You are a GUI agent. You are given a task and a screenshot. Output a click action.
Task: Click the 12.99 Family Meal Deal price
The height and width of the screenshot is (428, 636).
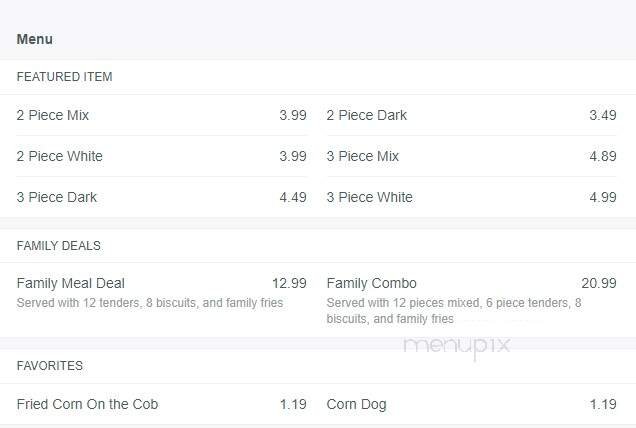coord(289,283)
